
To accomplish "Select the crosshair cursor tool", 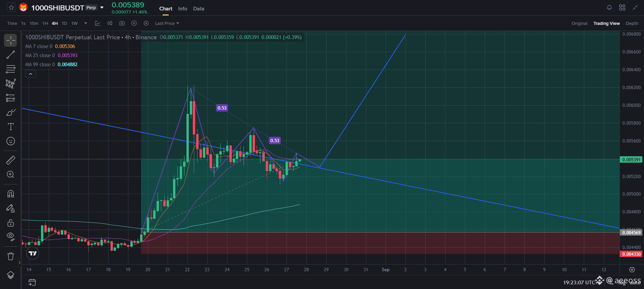I will coord(10,40).
